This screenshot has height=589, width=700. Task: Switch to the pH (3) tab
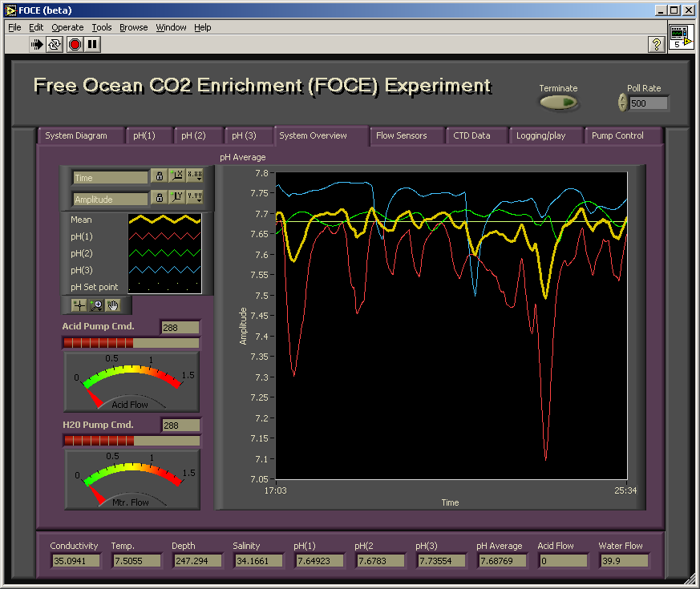[x=249, y=135]
